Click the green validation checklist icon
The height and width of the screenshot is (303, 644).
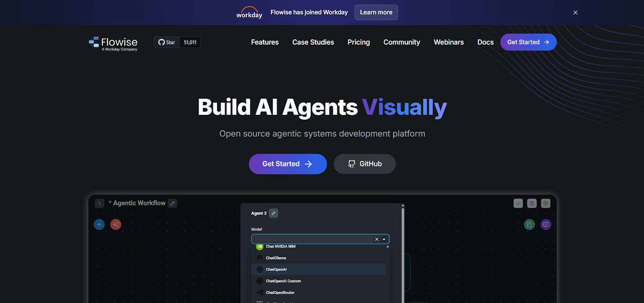click(529, 224)
